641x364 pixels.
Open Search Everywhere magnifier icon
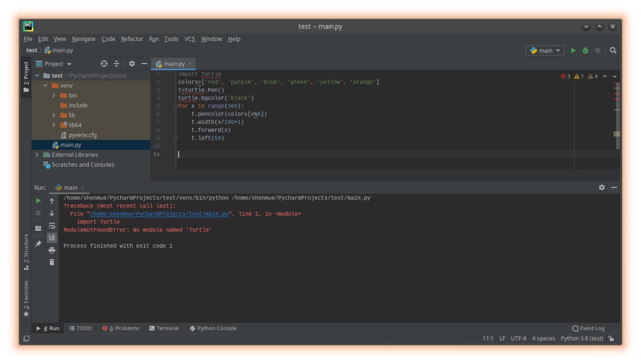[613, 51]
